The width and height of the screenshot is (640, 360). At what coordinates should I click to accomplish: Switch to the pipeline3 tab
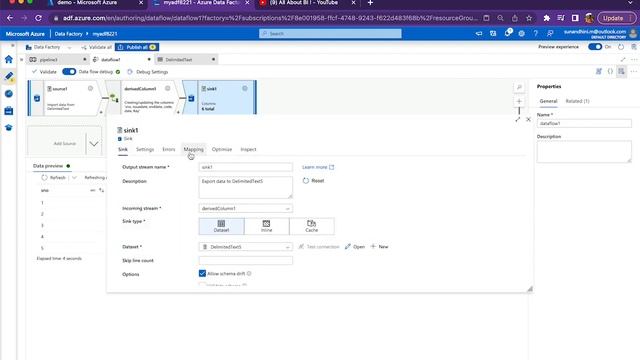click(x=57, y=60)
